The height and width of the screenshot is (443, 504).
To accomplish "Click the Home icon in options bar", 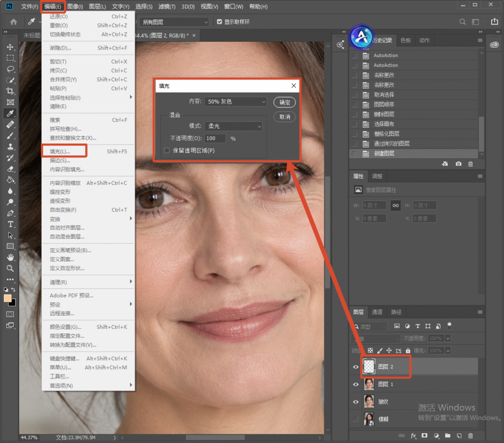I will click(13, 22).
